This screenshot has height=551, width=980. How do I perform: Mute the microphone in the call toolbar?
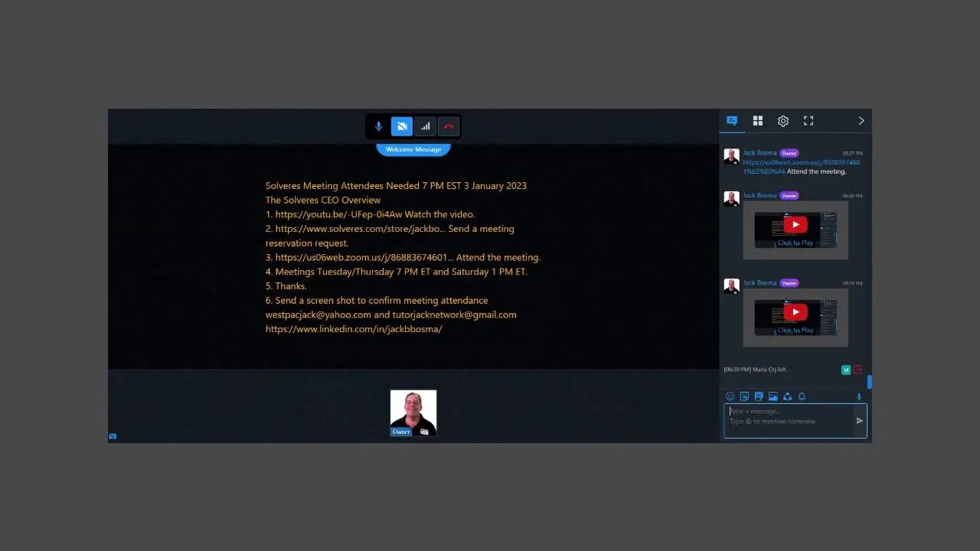point(378,126)
